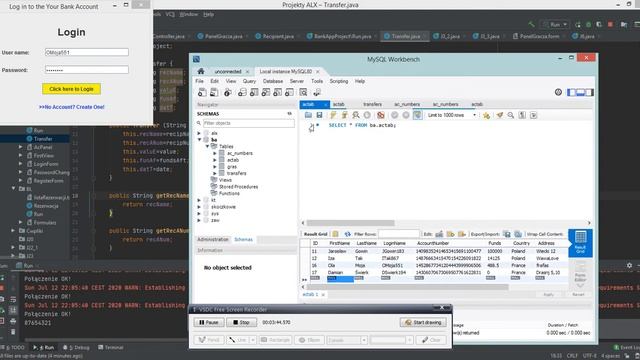Expand the LoginForm item in IntelliJ project tree
Screen dimensions: 640x360
point(20,164)
